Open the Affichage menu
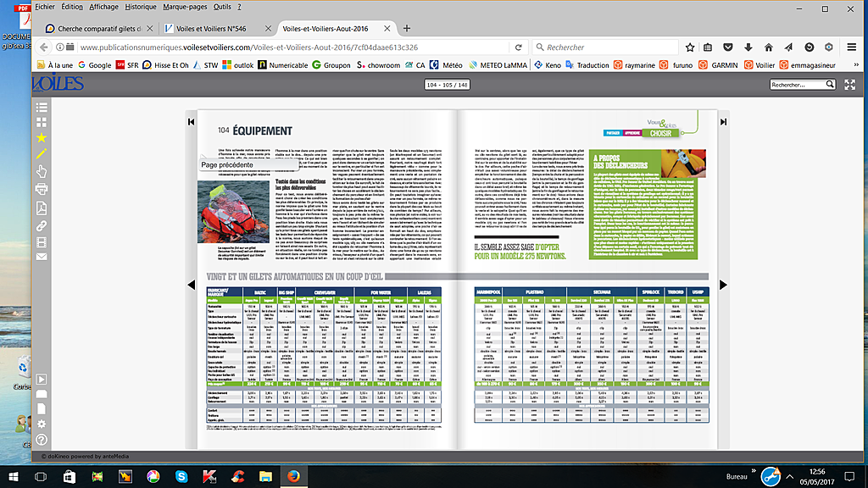 click(x=103, y=7)
